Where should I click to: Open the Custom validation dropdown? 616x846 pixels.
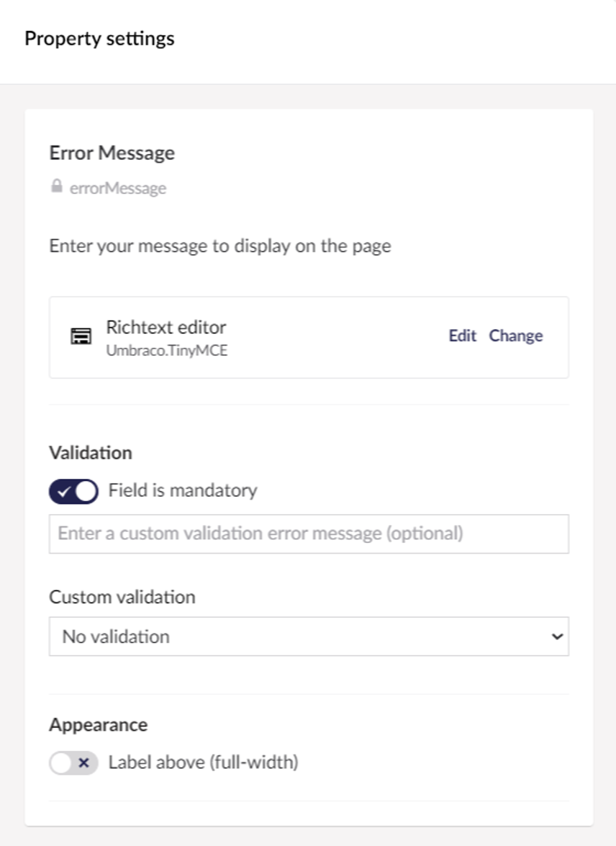pos(308,636)
